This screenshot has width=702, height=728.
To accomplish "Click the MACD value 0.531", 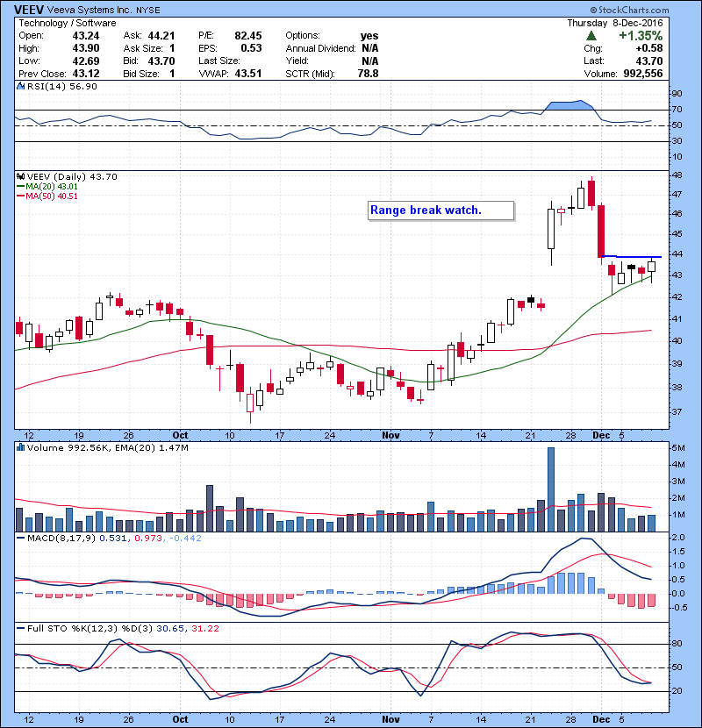I will coord(113,539).
